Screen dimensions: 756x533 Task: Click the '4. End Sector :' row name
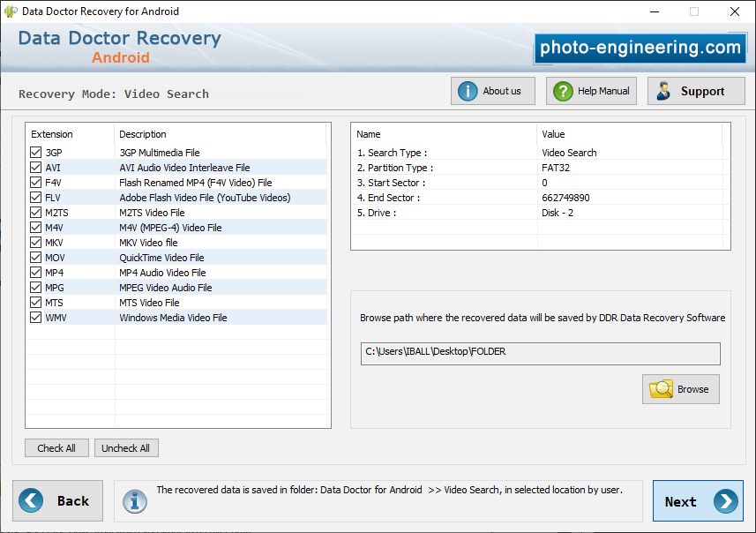pyautogui.click(x=389, y=198)
